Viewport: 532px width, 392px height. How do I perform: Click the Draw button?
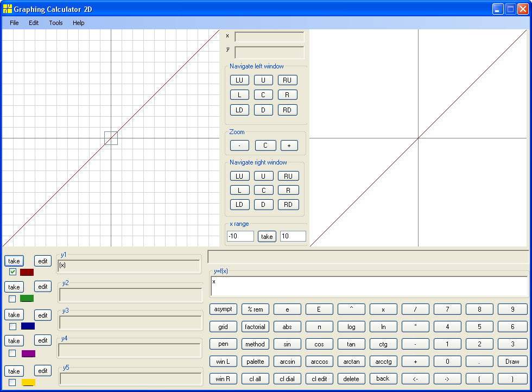pyautogui.click(x=512, y=362)
